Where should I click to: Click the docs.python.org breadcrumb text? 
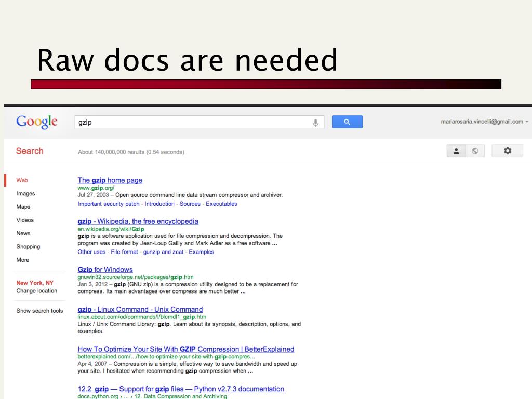152,396
